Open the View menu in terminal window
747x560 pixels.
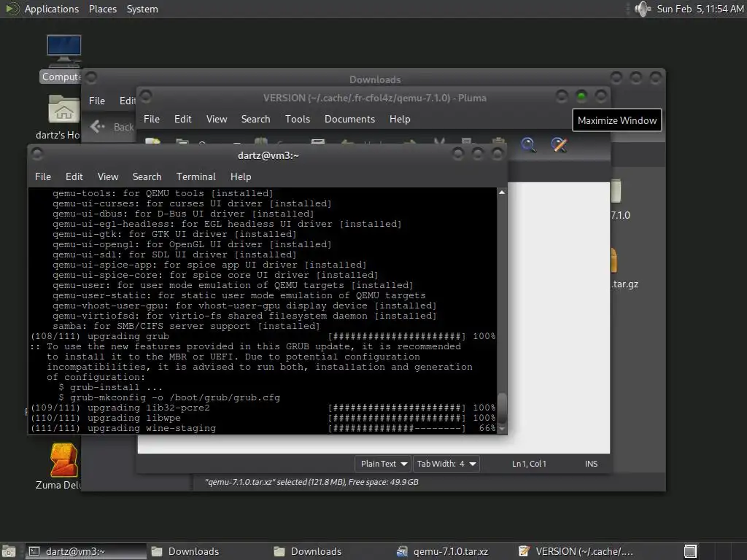tap(108, 176)
